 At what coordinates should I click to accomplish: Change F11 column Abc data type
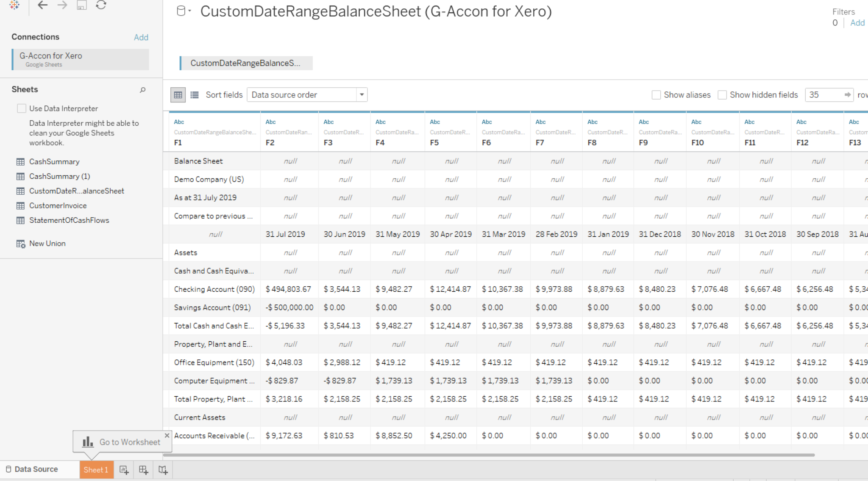749,122
